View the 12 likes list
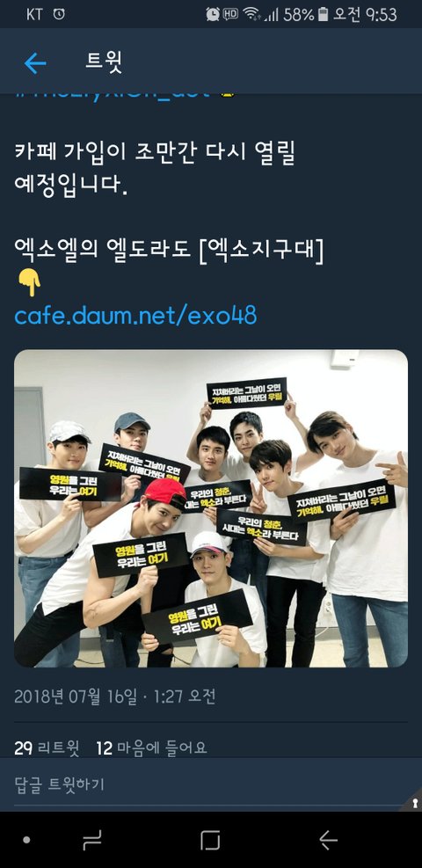The height and width of the screenshot is (868, 422). click(151, 748)
